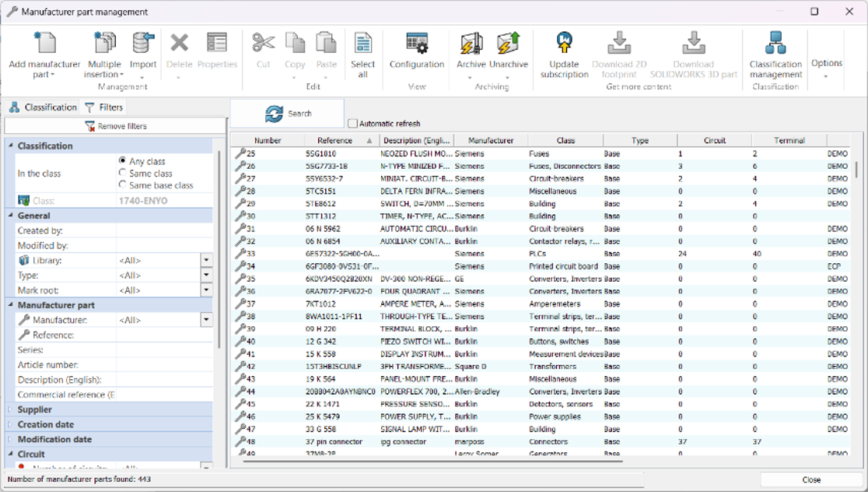Click the Select all icon
The height and width of the screenshot is (492, 868).
[363, 44]
